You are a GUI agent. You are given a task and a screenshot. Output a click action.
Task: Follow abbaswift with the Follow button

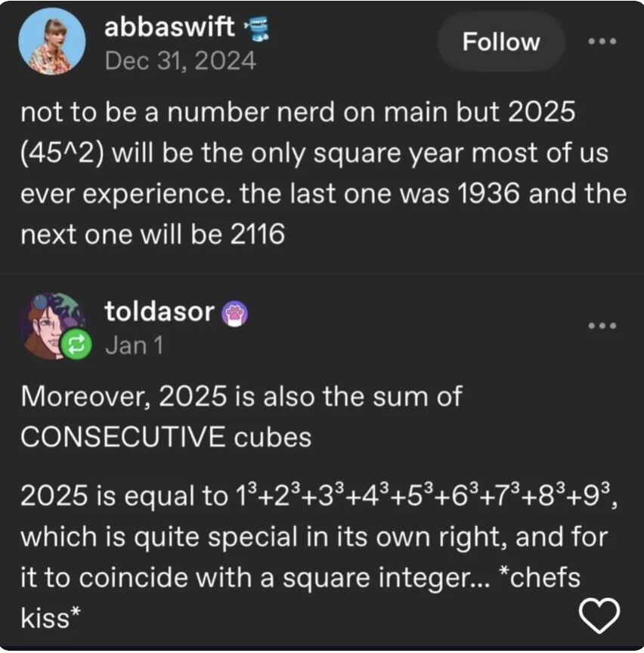(500, 42)
